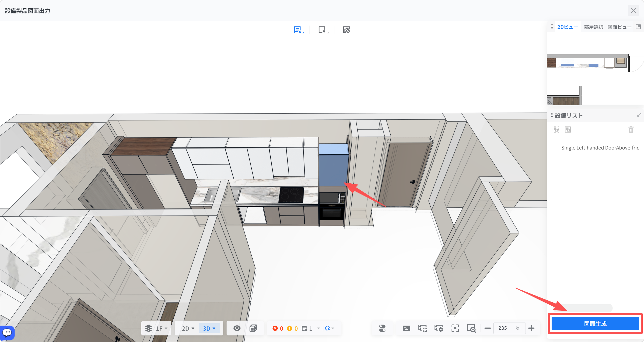Click the minus zoom out button

488,328
